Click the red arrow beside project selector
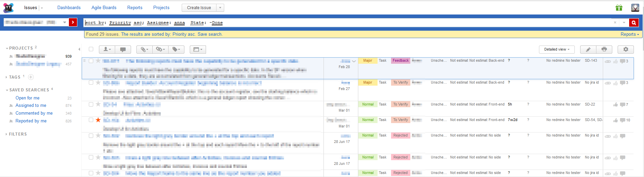 [73, 22]
